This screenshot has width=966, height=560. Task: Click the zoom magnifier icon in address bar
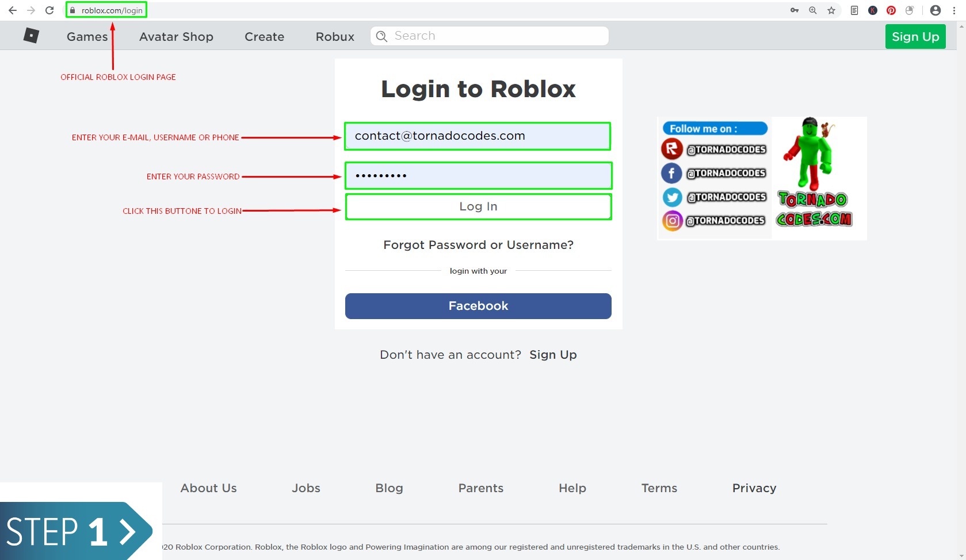[813, 10]
